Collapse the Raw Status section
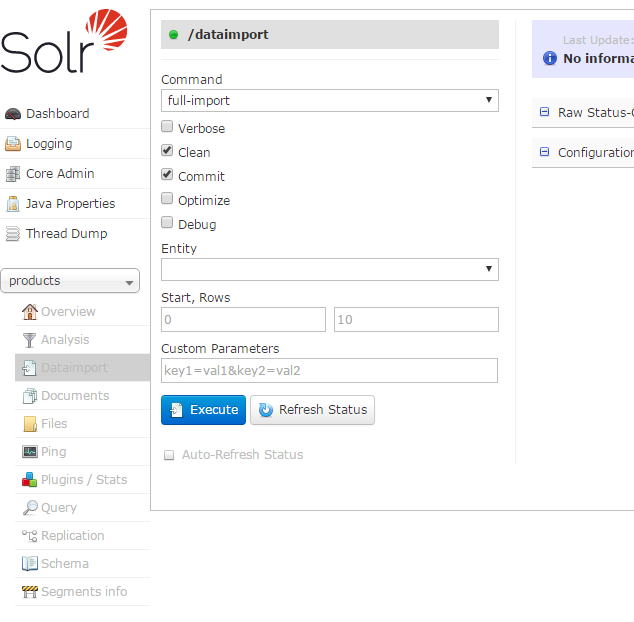The height and width of the screenshot is (622, 634). 545,112
